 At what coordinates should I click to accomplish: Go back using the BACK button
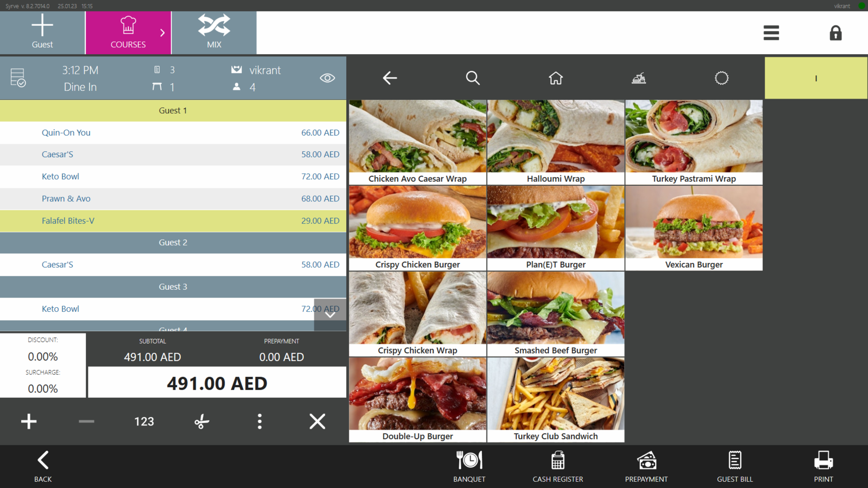point(42,466)
